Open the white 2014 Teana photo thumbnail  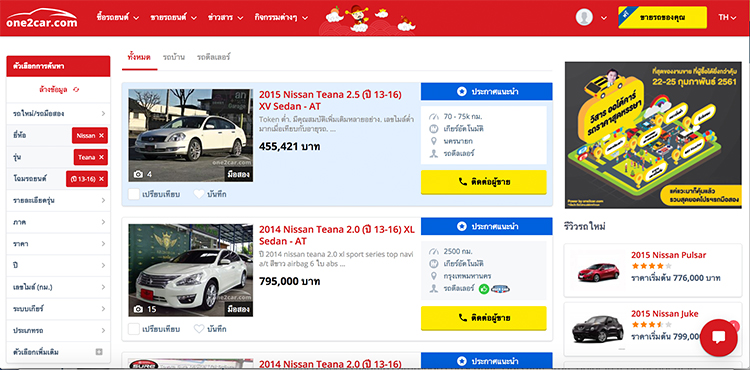(190, 270)
